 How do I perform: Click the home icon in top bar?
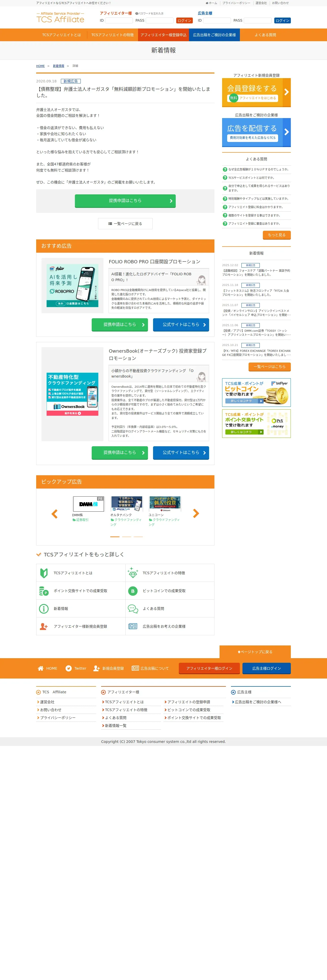207,3
